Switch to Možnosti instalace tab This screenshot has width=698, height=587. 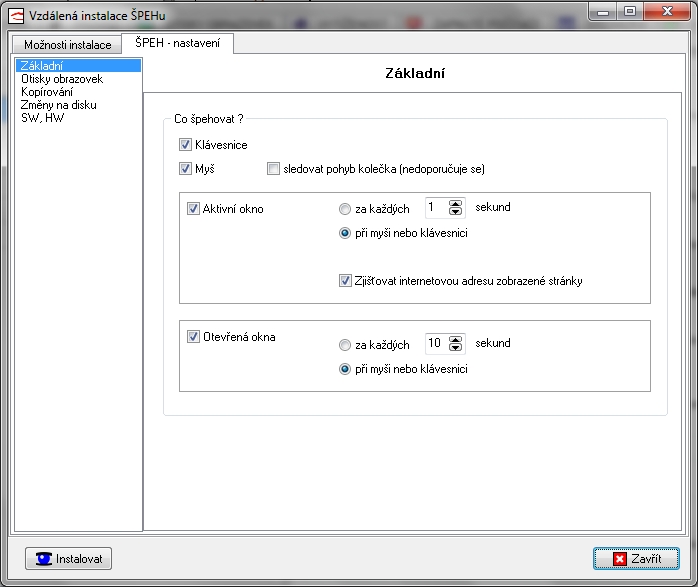(x=67, y=45)
